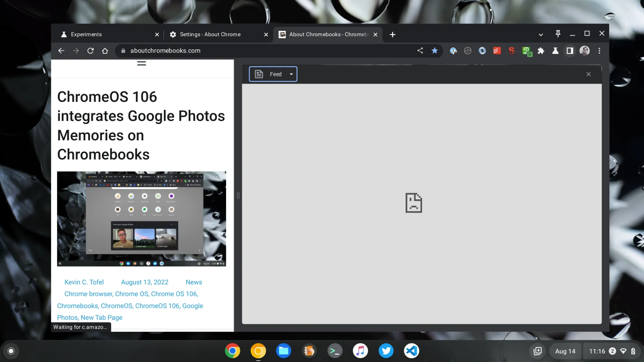Open the Kevin C. Tofel author link
Screen dimensions: 644x362
click(84, 282)
